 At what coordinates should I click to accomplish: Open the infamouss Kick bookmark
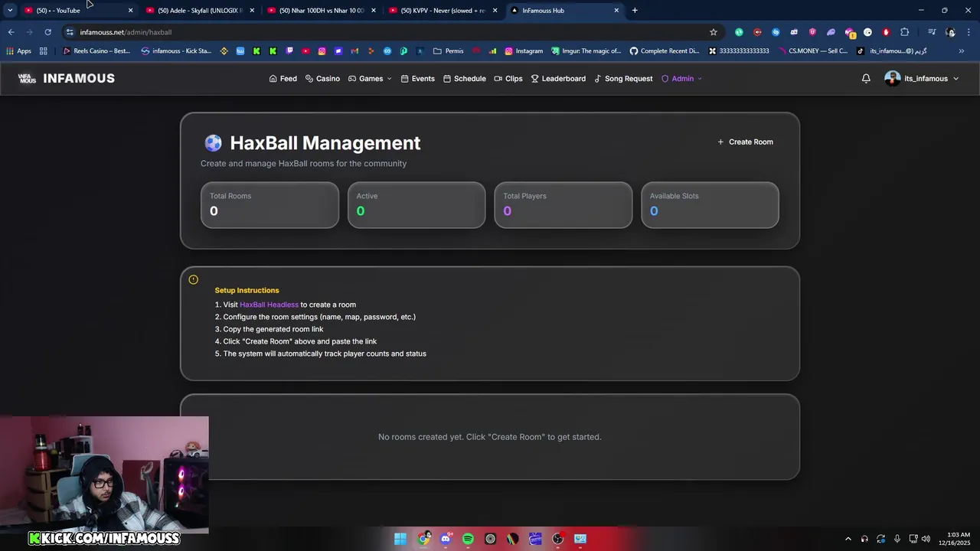click(176, 51)
